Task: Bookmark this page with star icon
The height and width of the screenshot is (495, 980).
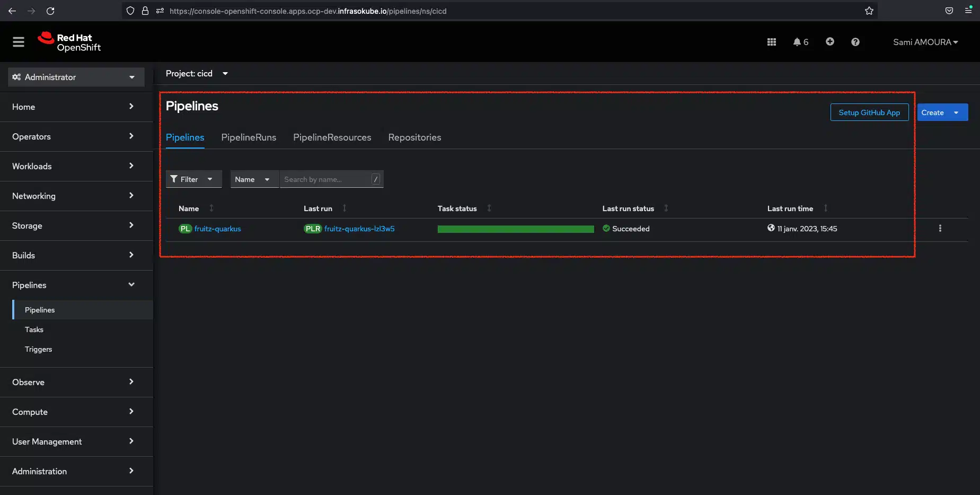Action: tap(869, 11)
